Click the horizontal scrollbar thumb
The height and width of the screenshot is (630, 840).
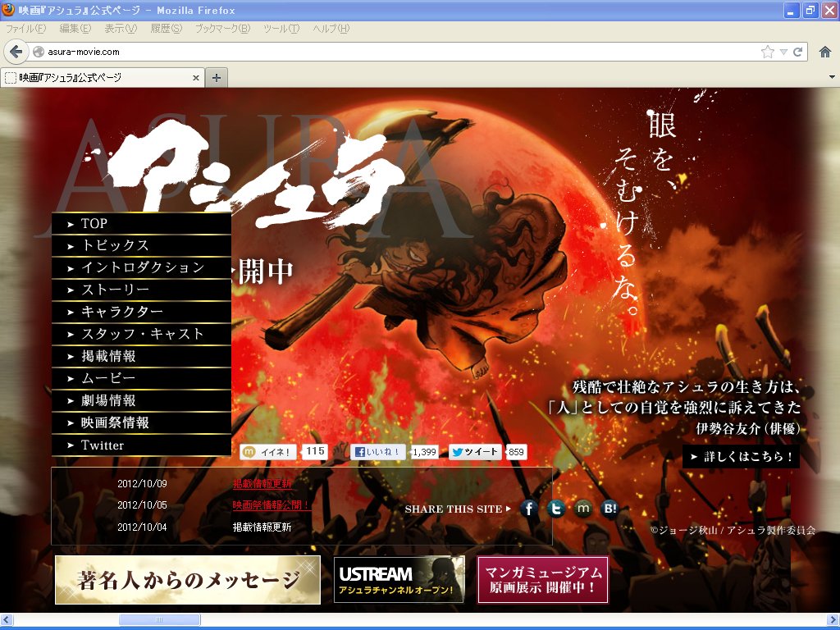pyautogui.click(x=159, y=620)
